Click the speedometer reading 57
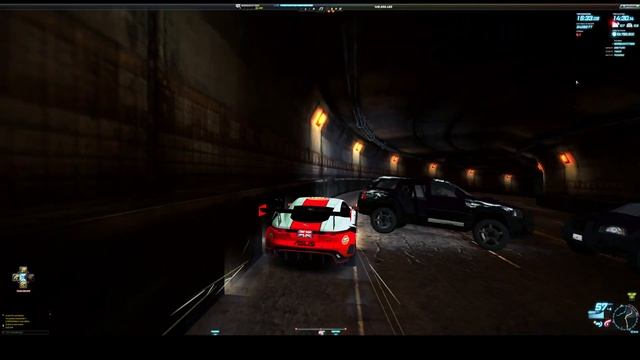Viewport: 640px width, 360px height. click(601, 307)
